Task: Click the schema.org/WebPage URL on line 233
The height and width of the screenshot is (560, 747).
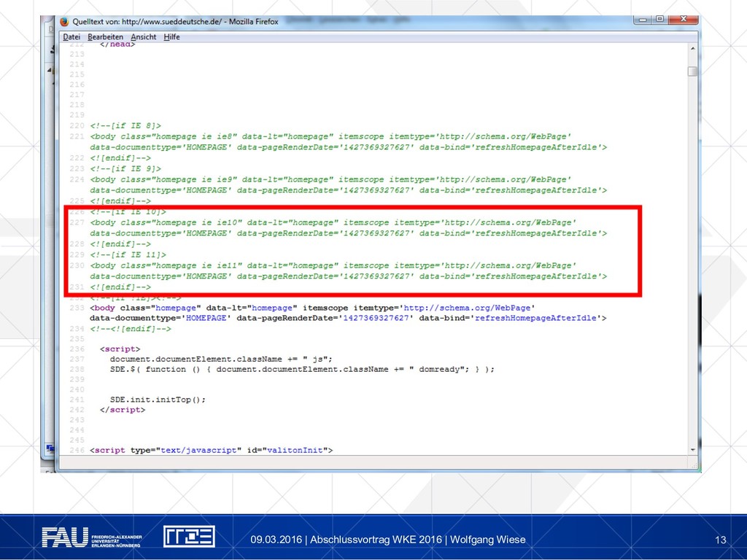Action: [x=467, y=308]
